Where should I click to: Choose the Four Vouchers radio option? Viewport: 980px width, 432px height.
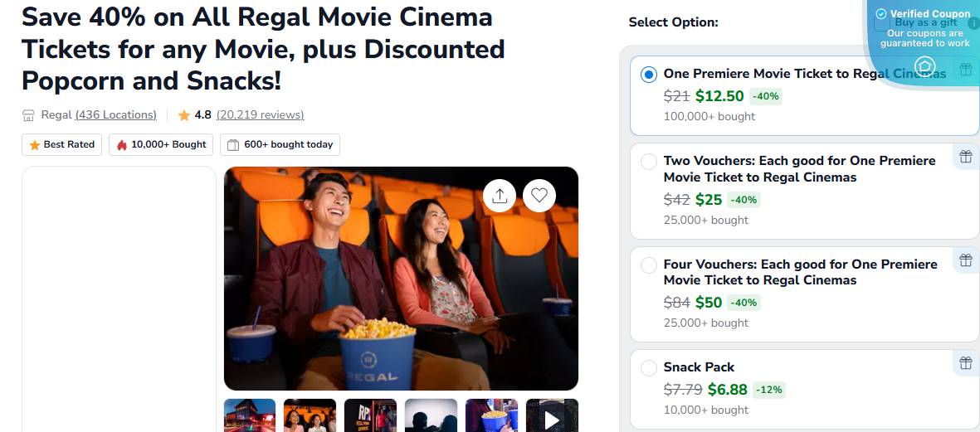click(x=649, y=265)
